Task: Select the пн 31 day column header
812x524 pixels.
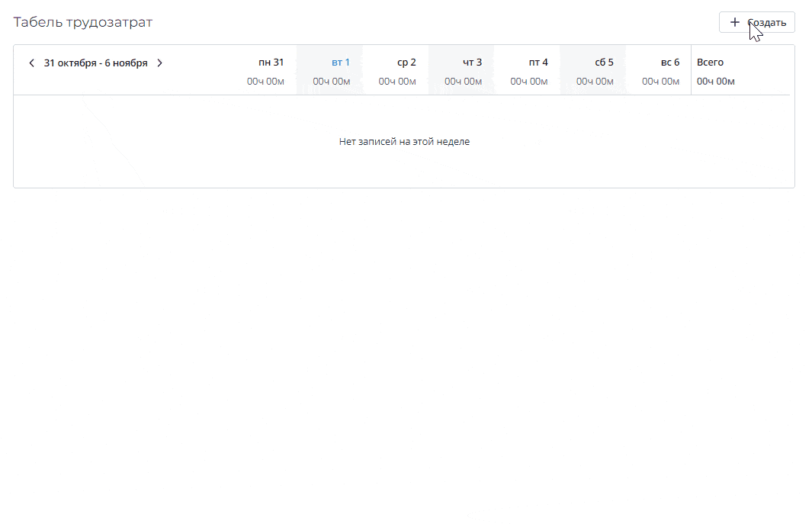Action: (271, 63)
